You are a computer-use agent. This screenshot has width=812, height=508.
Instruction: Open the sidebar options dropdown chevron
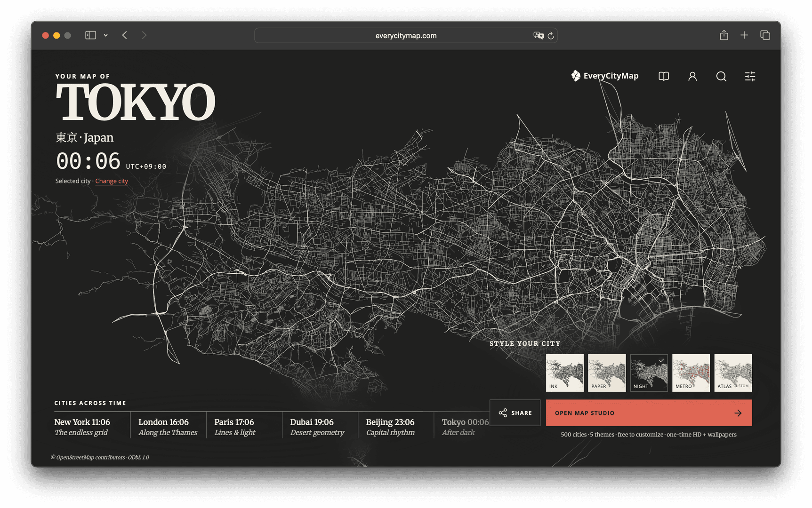[106, 35]
